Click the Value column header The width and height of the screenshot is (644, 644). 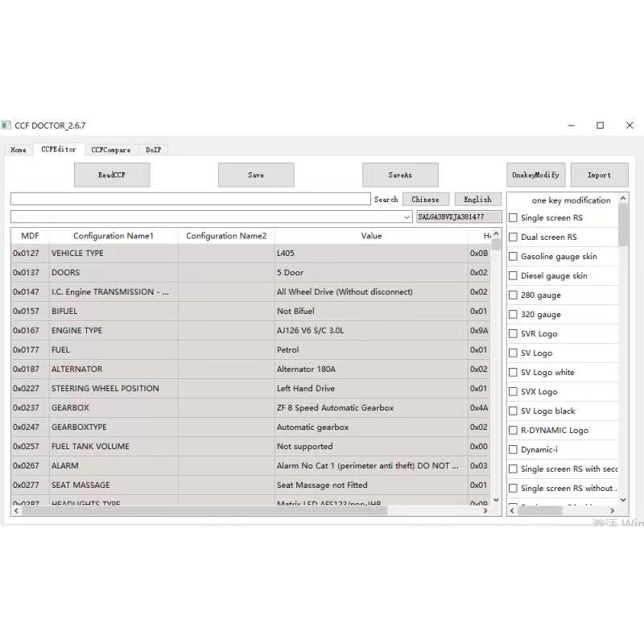[x=371, y=236]
